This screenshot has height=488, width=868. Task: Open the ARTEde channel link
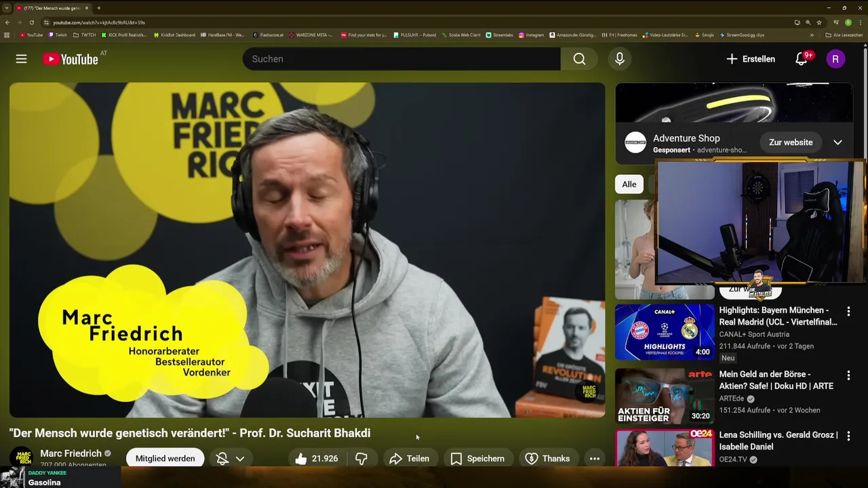tap(732, 399)
